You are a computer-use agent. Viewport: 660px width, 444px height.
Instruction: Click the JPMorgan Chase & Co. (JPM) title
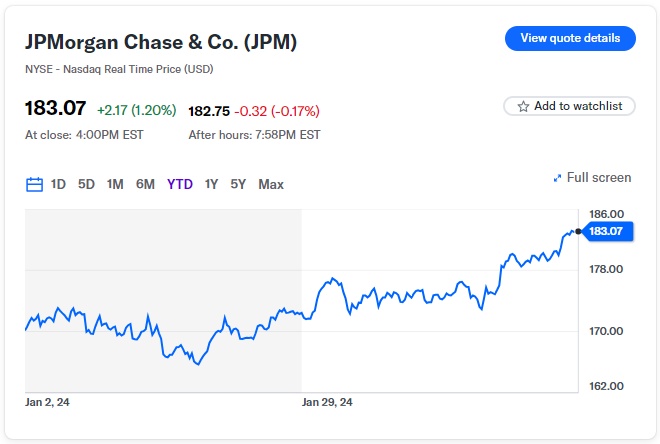(161, 42)
